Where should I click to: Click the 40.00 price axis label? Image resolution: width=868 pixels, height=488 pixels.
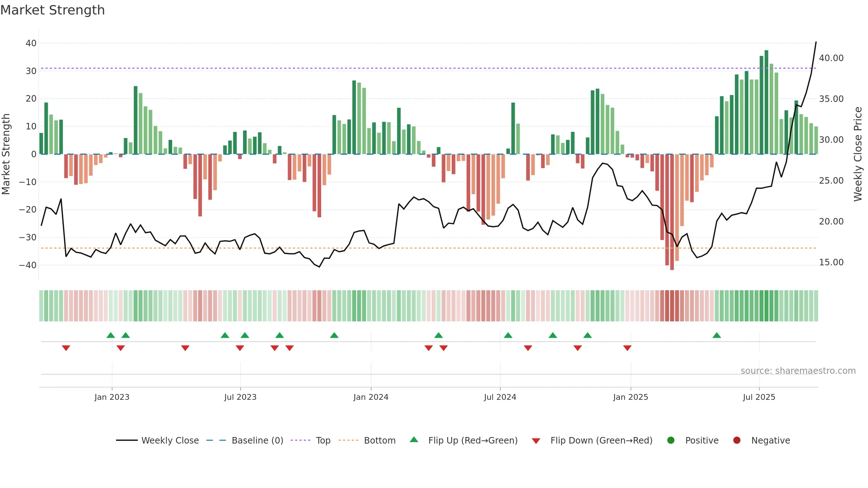coord(831,58)
